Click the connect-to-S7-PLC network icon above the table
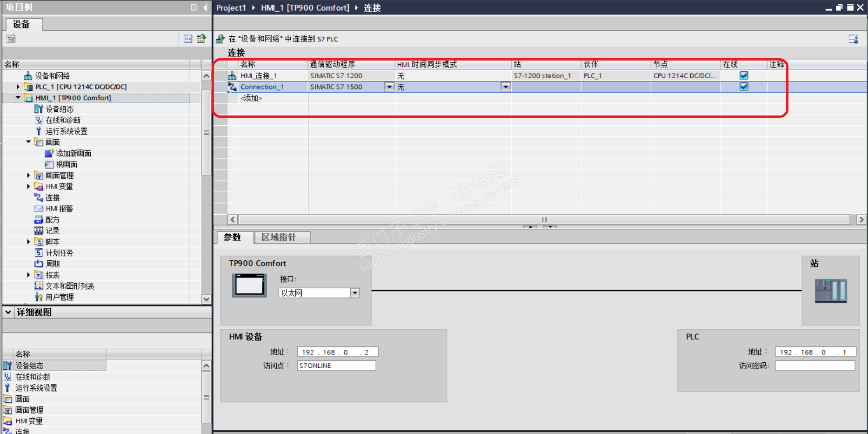Viewport: 868px width, 434px height. [x=220, y=39]
